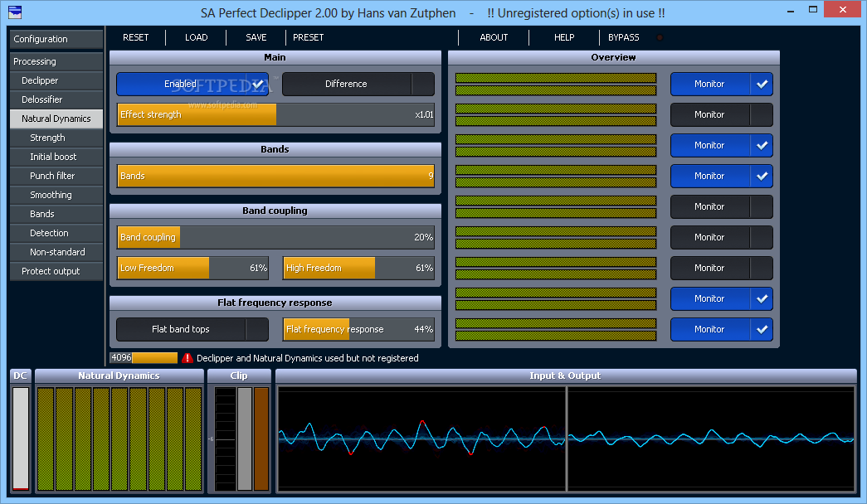The image size is (867, 504).
Task: Click SAVE in the top toolbar
Action: [x=256, y=37]
